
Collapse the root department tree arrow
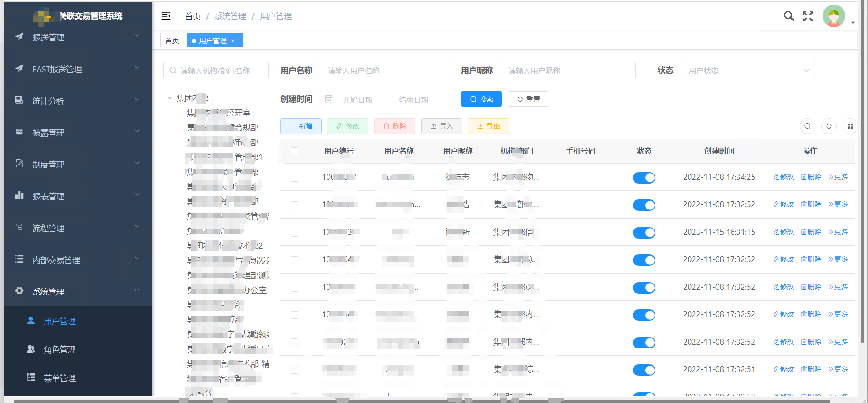pos(169,98)
